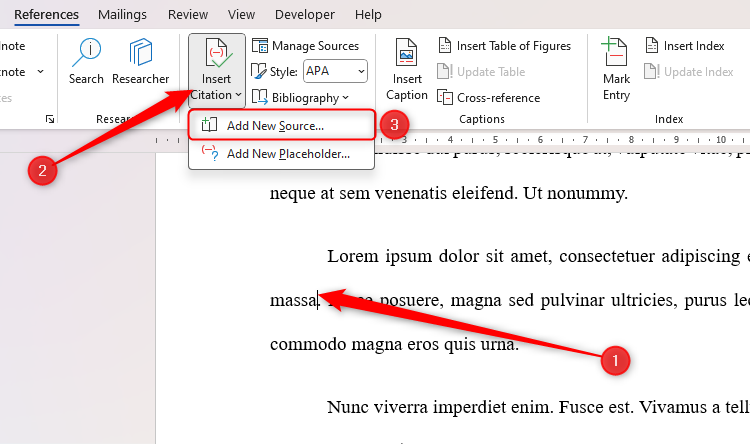750x444 pixels.
Task: Click the word 'Lorem' in the document
Action: point(353,256)
